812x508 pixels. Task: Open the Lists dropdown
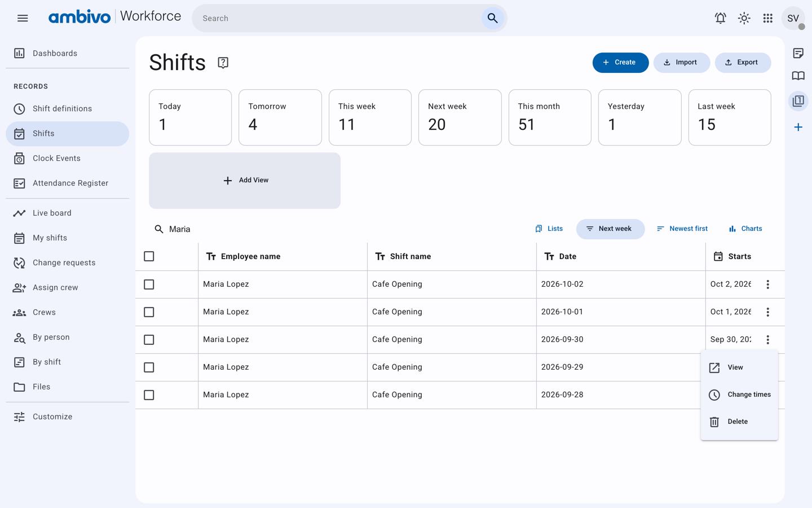549,229
